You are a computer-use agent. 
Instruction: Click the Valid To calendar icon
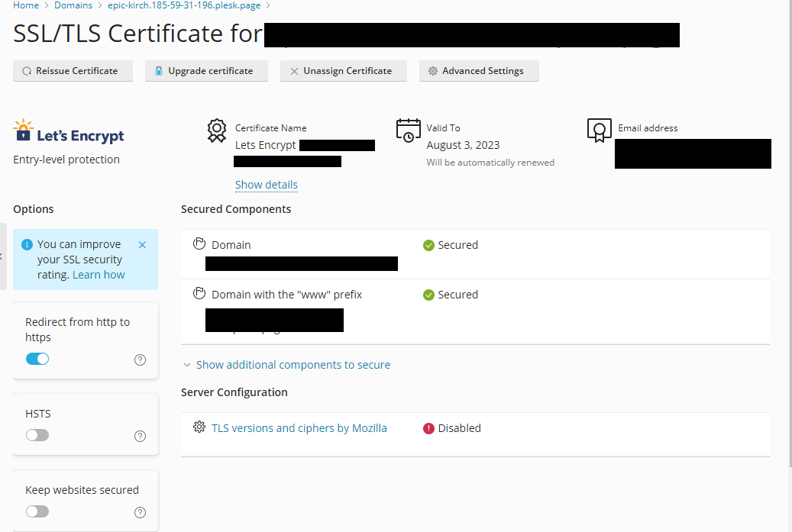pyautogui.click(x=408, y=131)
